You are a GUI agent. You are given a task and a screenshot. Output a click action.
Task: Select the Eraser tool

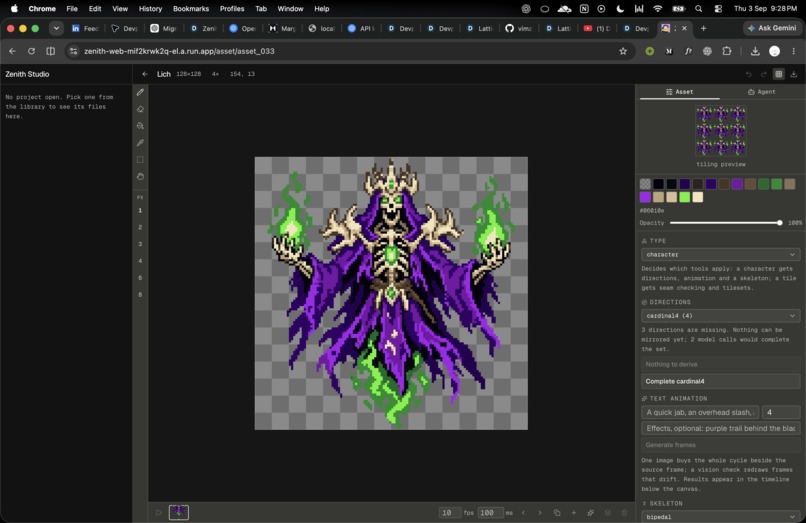point(140,109)
